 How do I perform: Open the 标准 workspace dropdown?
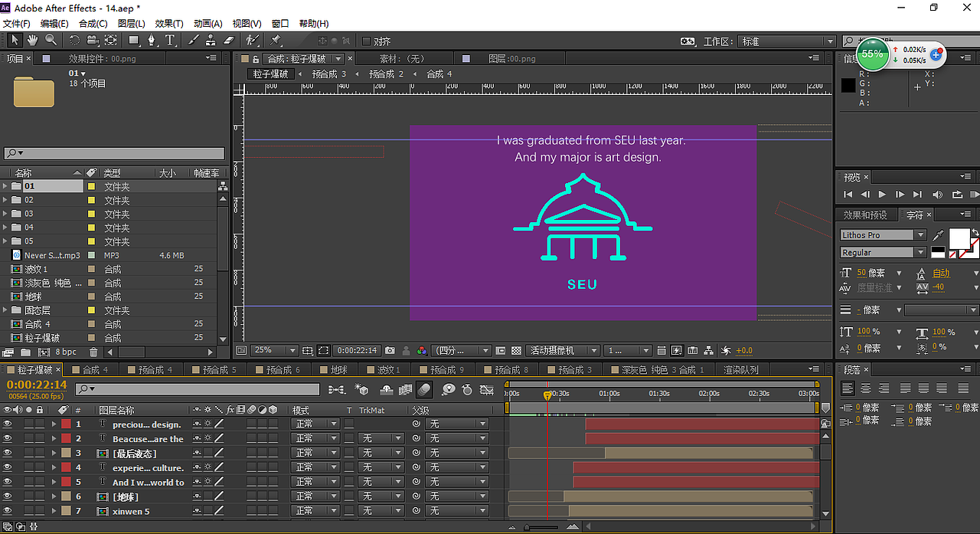pyautogui.click(x=786, y=41)
